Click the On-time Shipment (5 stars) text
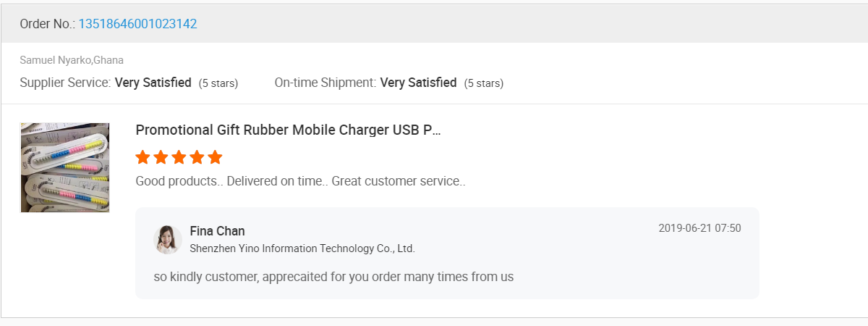 point(484,83)
